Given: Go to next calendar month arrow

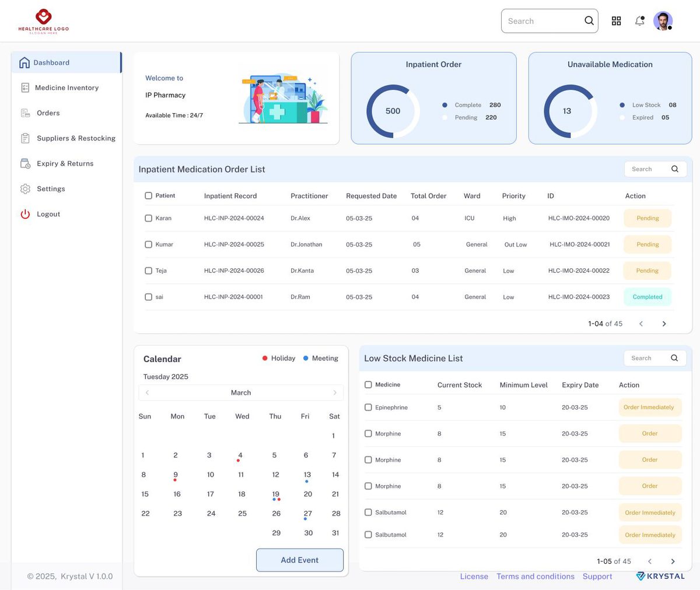Looking at the screenshot, I should 335,392.
